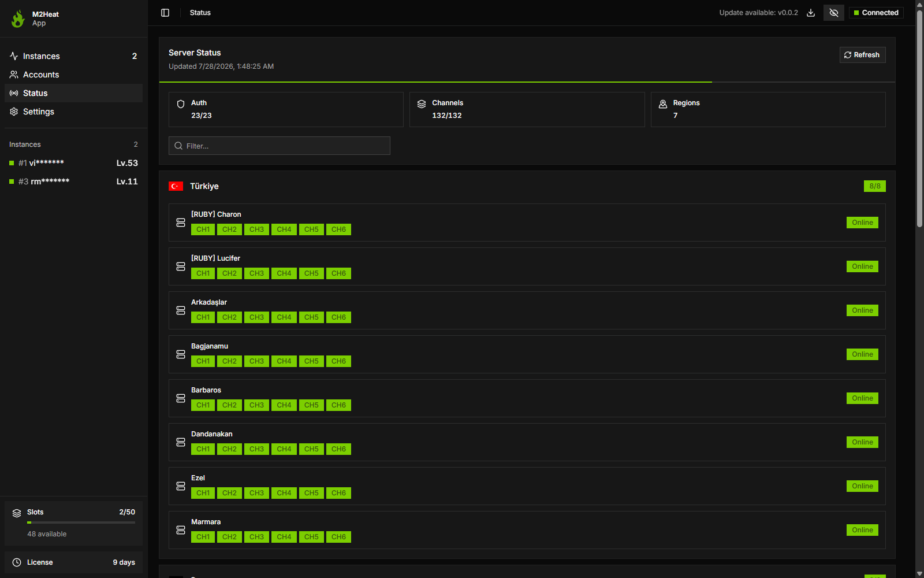Click CH5 on Bagjanamu
The height and width of the screenshot is (578, 924).
tap(311, 361)
